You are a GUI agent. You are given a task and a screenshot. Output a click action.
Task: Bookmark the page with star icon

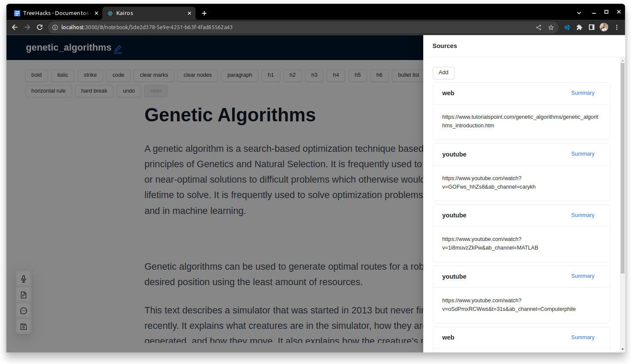pos(551,27)
